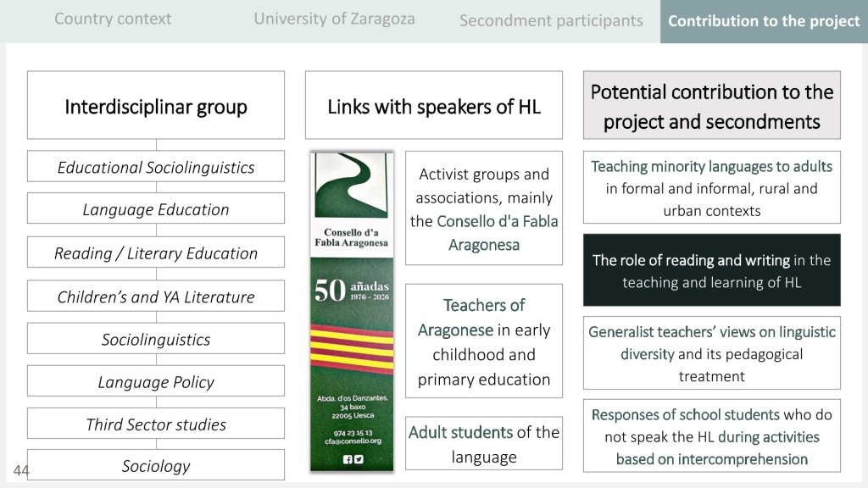
Task: Select the Adult students of the language box
Action: 483,444
